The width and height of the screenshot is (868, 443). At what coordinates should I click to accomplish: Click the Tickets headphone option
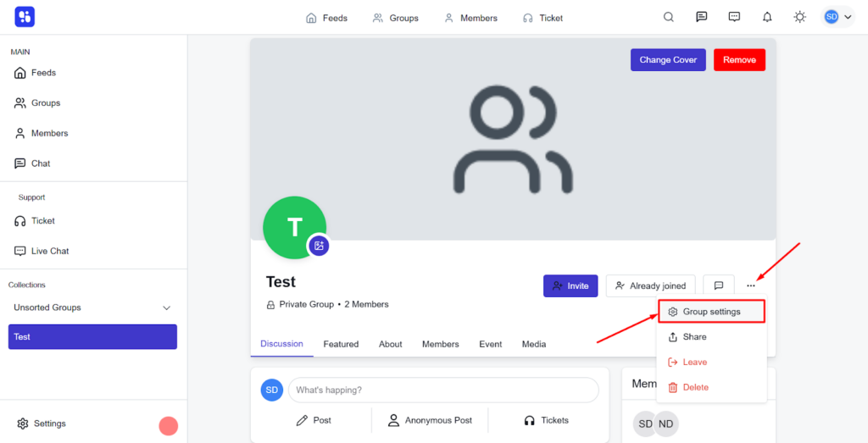pos(546,420)
